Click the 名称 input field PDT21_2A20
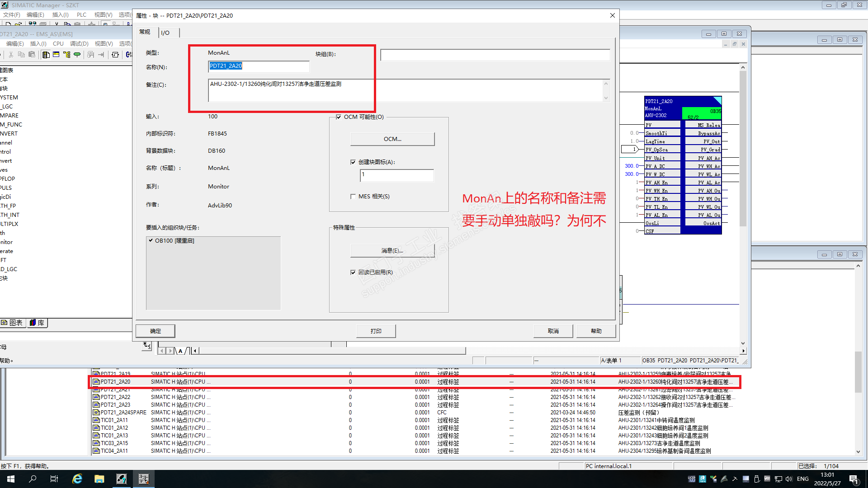Viewport: 868px width, 488px height. pos(259,66)
